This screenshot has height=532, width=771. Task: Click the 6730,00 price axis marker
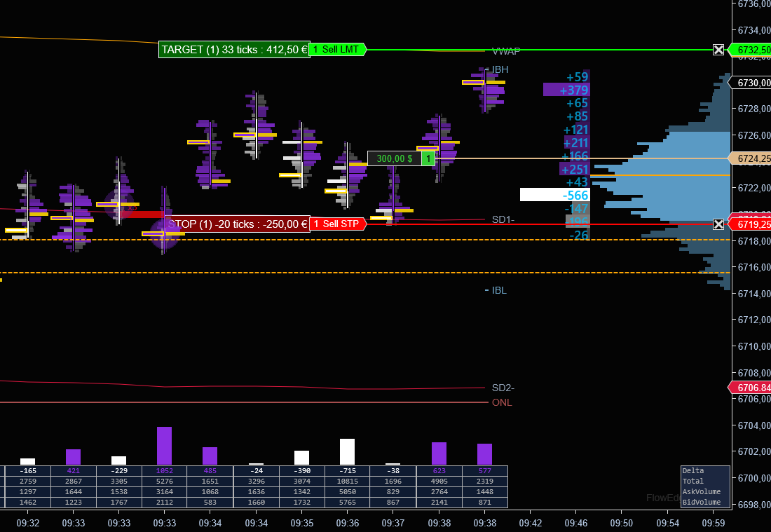(x=750, y=83)
